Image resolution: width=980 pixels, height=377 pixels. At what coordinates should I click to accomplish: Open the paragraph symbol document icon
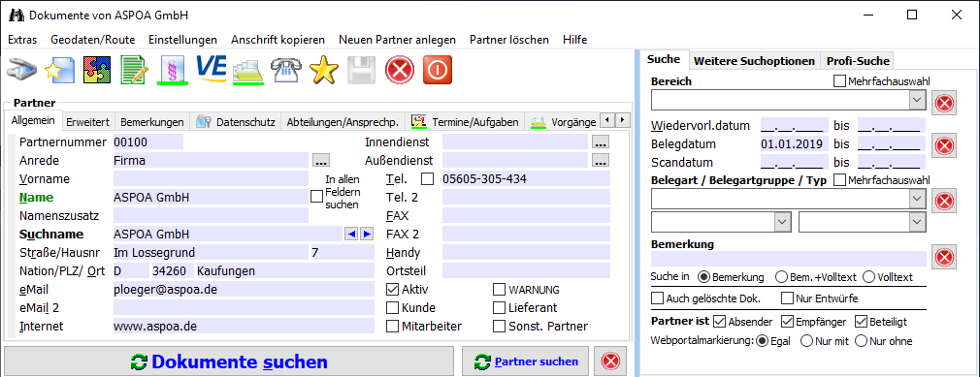[x=173, y=70]
